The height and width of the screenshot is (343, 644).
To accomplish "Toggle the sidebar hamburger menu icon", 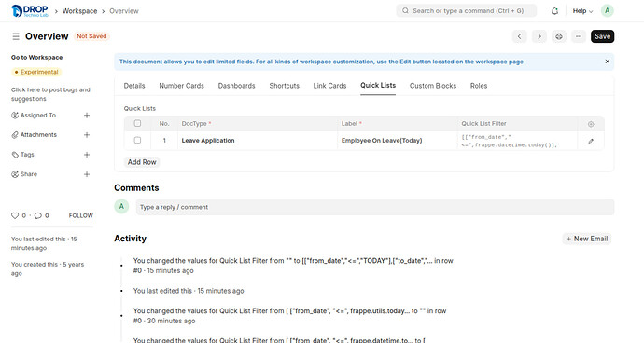I will click(16, 36).
